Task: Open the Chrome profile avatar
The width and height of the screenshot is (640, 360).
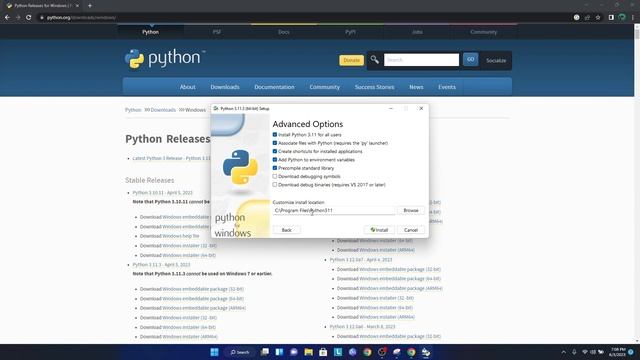Action: pos(622,18)
